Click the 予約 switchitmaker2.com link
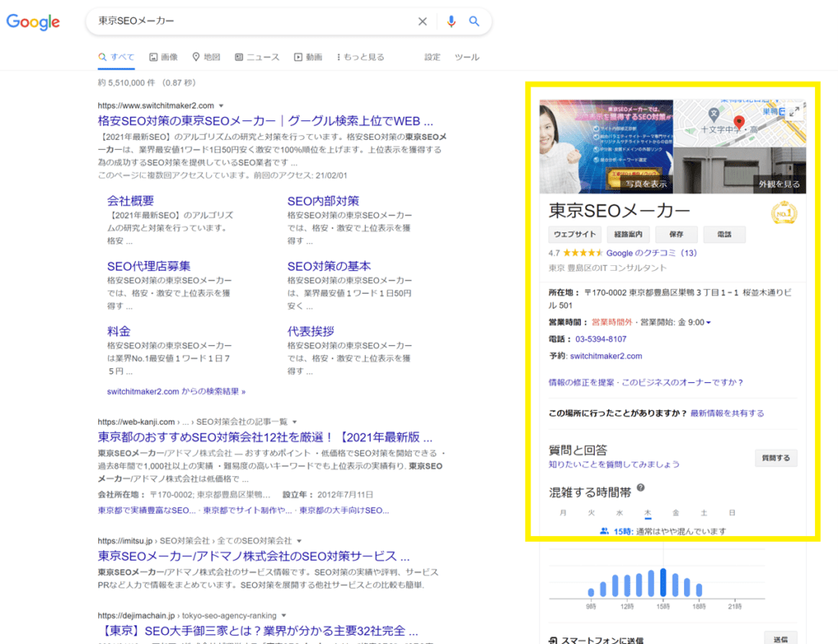The image size is (838, 644). [x=606, y=356]
